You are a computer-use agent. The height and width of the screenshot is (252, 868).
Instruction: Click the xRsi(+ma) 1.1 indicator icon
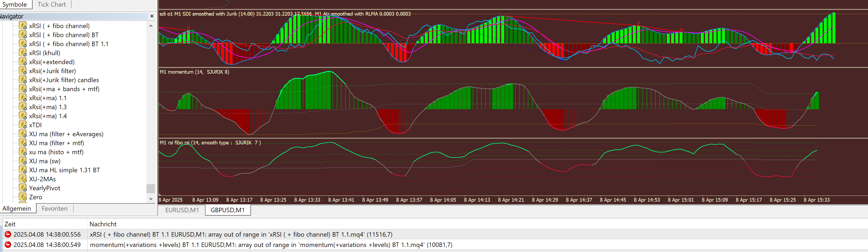point(23,98)
